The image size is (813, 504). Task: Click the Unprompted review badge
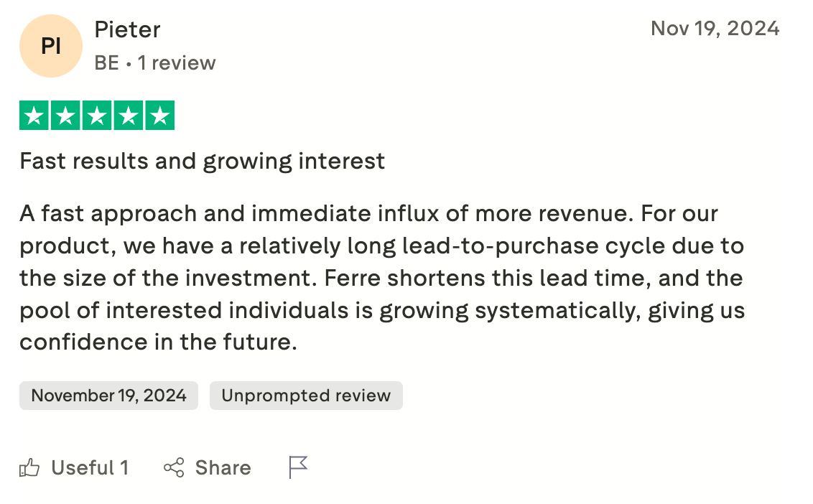(306, 396)
